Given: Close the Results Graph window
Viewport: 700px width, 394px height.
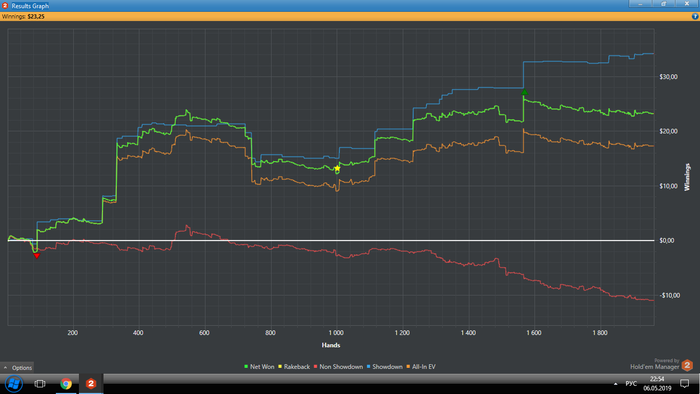Looking at the screenshot, I should (x=687, y=4).
